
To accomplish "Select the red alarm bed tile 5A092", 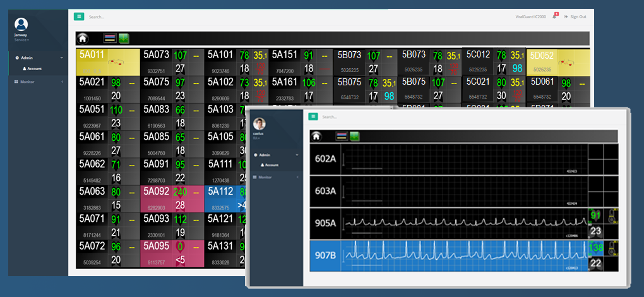I will tap(171, 198).
